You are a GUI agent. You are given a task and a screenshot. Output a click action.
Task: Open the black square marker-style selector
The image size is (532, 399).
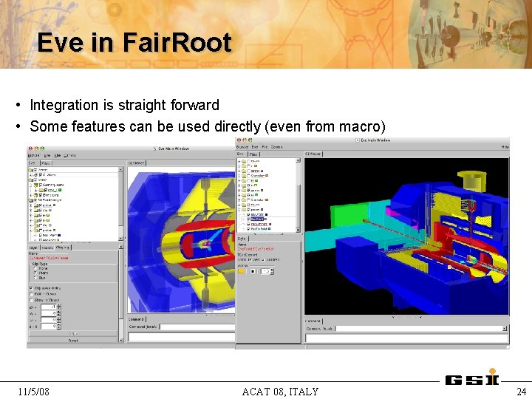[253, 271]
